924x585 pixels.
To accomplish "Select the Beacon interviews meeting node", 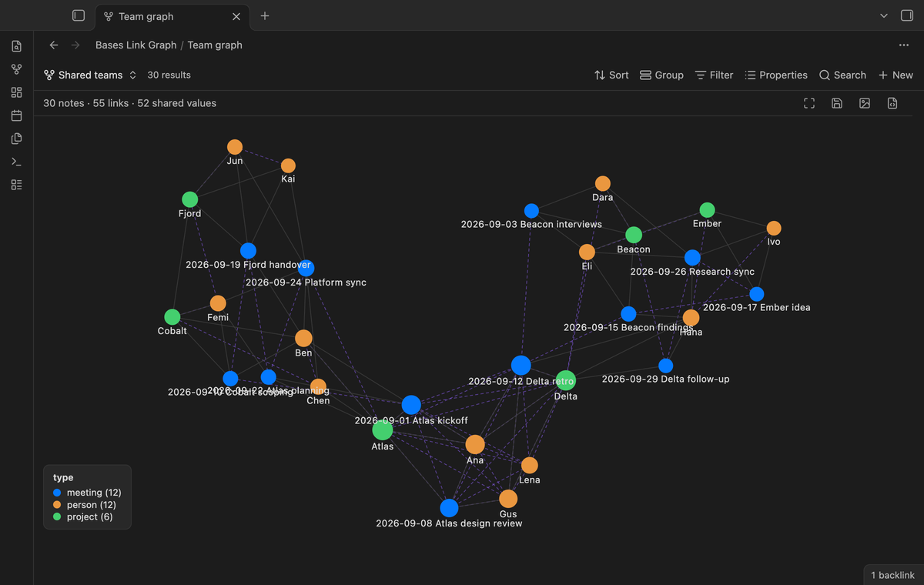I will [x=531, y=211].
